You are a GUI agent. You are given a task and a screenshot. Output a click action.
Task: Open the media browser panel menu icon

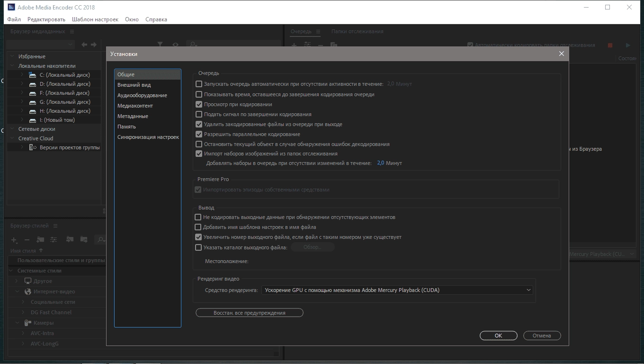[x=72, y=31]
